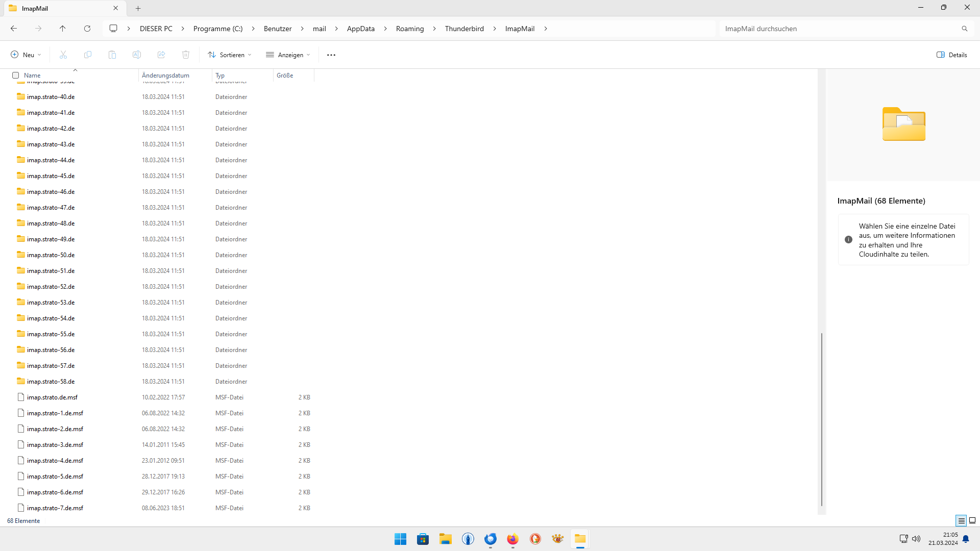Expand chevron after Thunderbird breadcrumb
This screenshot has width=980, height=551.
[x=495, y=29]
